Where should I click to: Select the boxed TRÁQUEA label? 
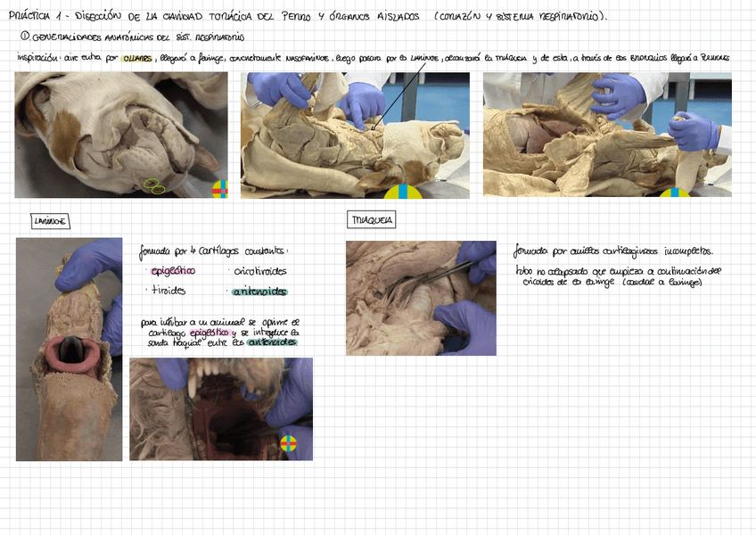372,219
